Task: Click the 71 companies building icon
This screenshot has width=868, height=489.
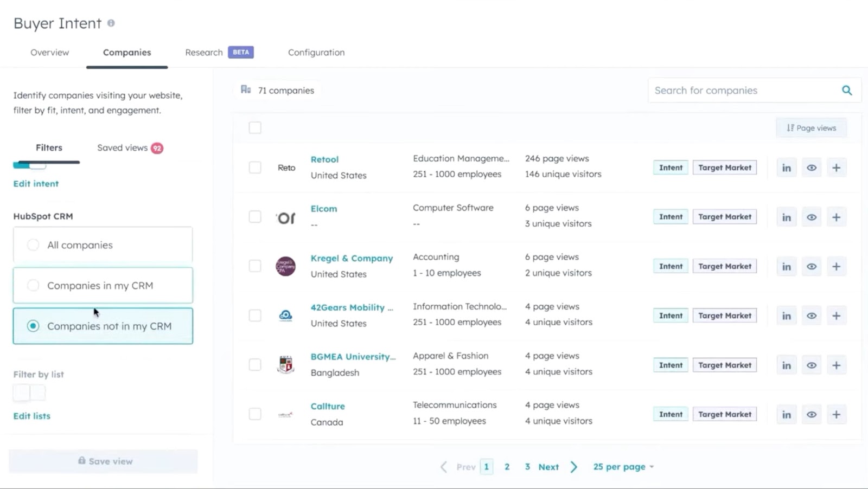Action: pos(246,89)
